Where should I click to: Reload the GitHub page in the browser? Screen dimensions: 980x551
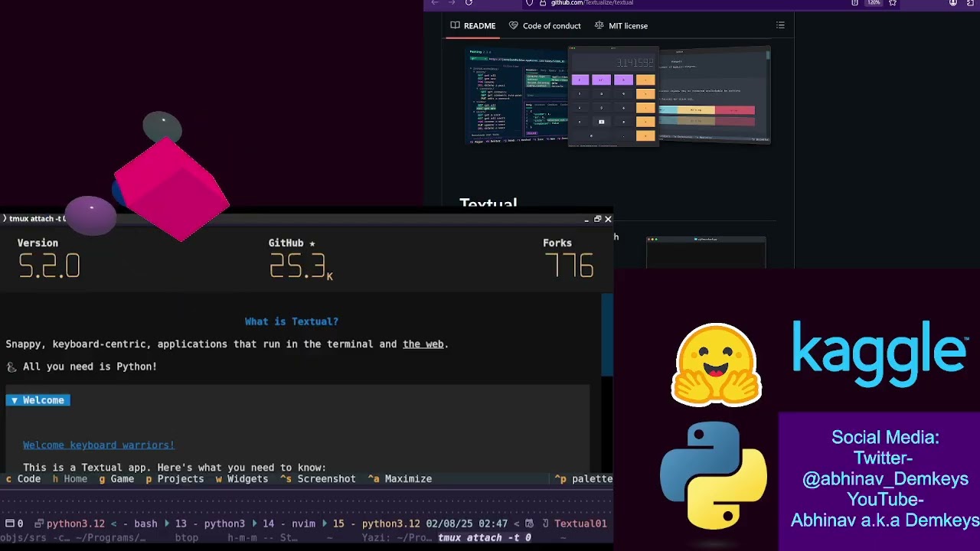469,3
